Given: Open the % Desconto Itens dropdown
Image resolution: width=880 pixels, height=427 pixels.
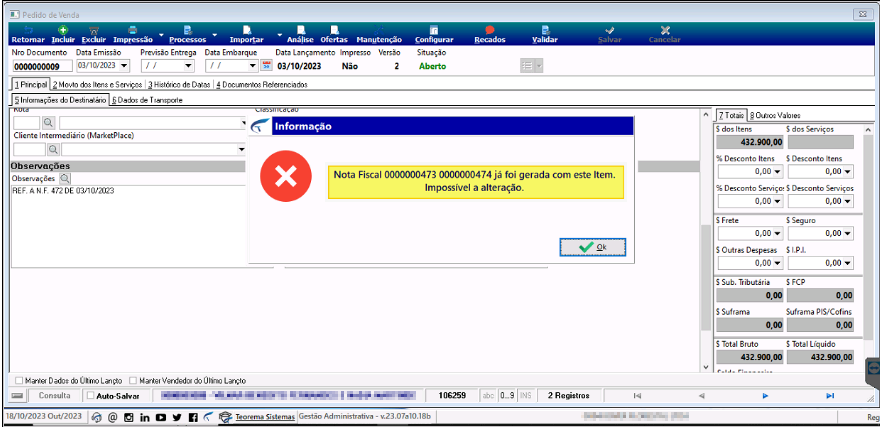Looking at the screenshot, I should pyautogui.click(x=777, y=172).
